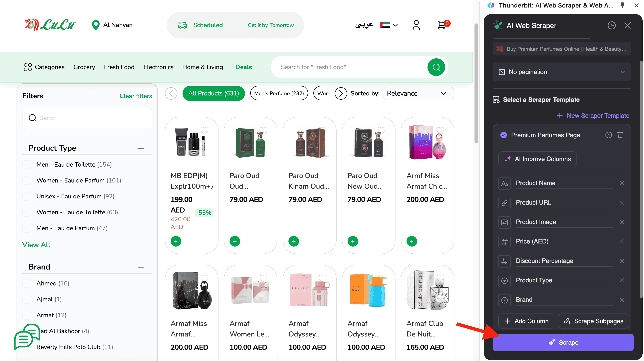The height and width of the screenshot is (361, 644).
Task: Click Clear filters link
Action: [x=136, y=96]
